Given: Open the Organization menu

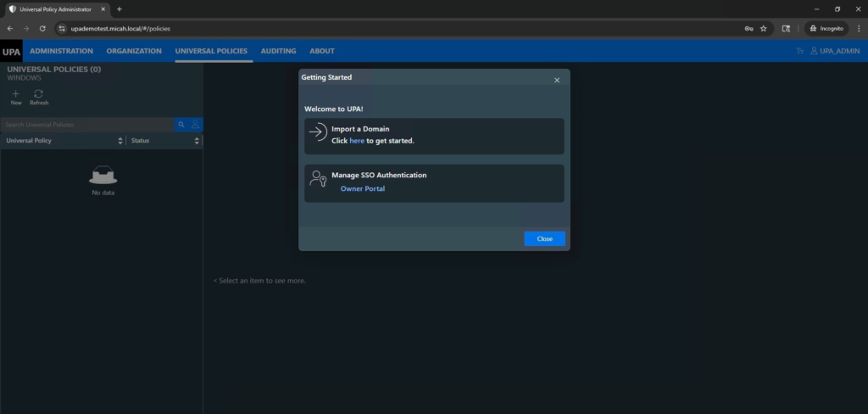Looking at the screenshot, I should (134, 51).
